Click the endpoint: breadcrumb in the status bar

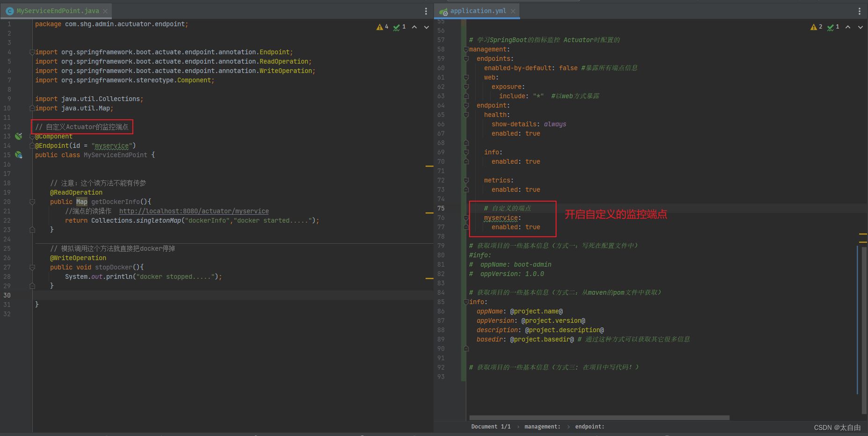pos(589,427)
